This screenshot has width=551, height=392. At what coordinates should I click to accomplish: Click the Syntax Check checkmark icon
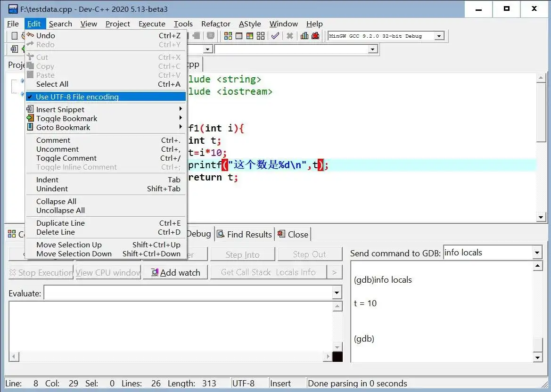pyautogui.click(x=275, y=36)
